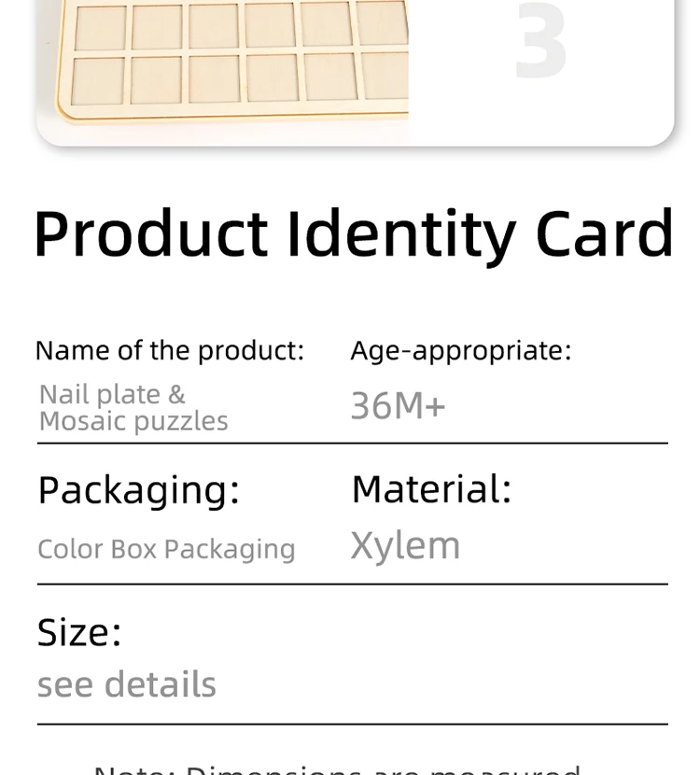Select the "Name of the product:" label
The height and width of the screenshot is (775, 700).
coord(169,350)
